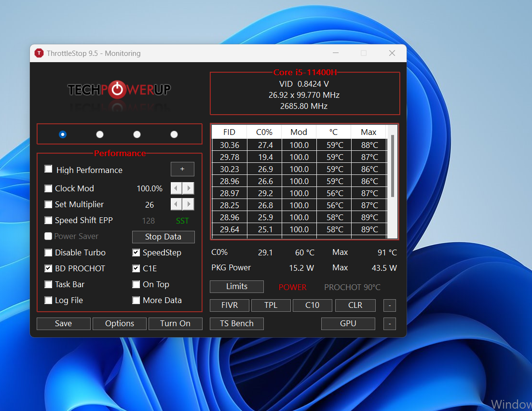
Task: Enable the High Performance checkbox
Action: [48, 169]
